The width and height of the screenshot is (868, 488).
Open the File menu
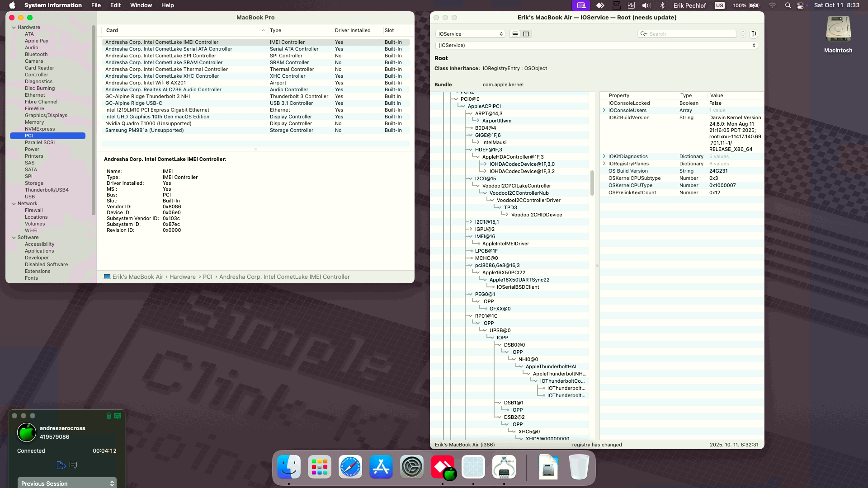[x=96, y=5]
